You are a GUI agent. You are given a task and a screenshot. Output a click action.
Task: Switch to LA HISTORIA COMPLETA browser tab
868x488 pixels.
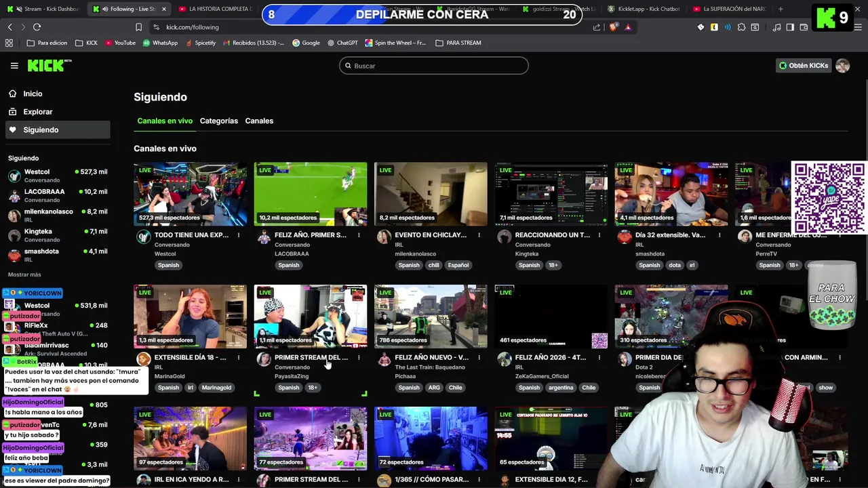tap(215, 9)
